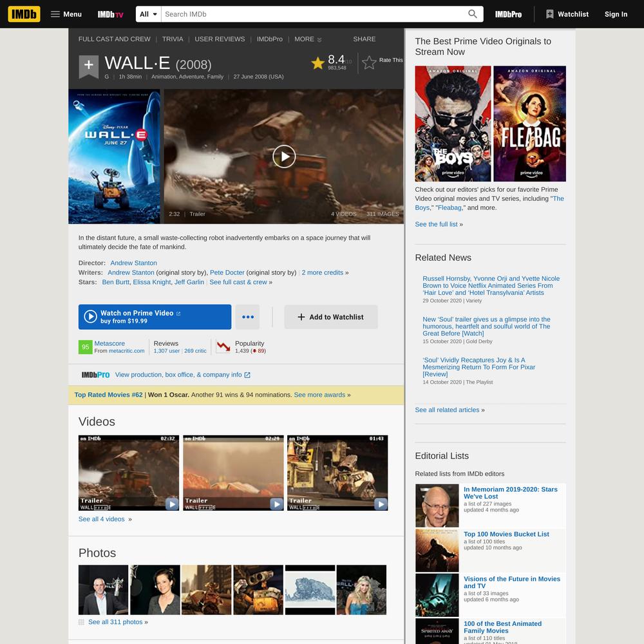Open Top Rated Movies #62 link
The height and width of the screenshot is (644, 644).
coord(108,395)
